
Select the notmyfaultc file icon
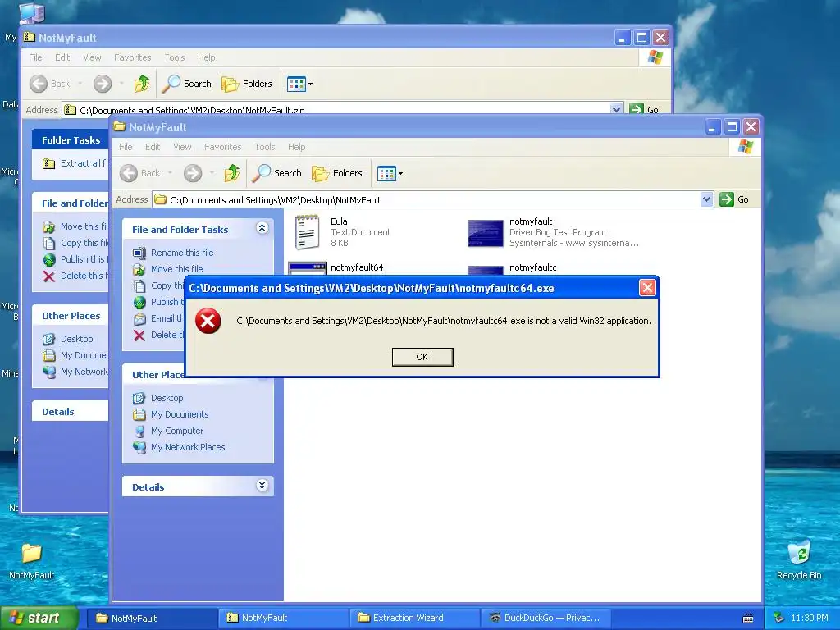tap(486, 270)
